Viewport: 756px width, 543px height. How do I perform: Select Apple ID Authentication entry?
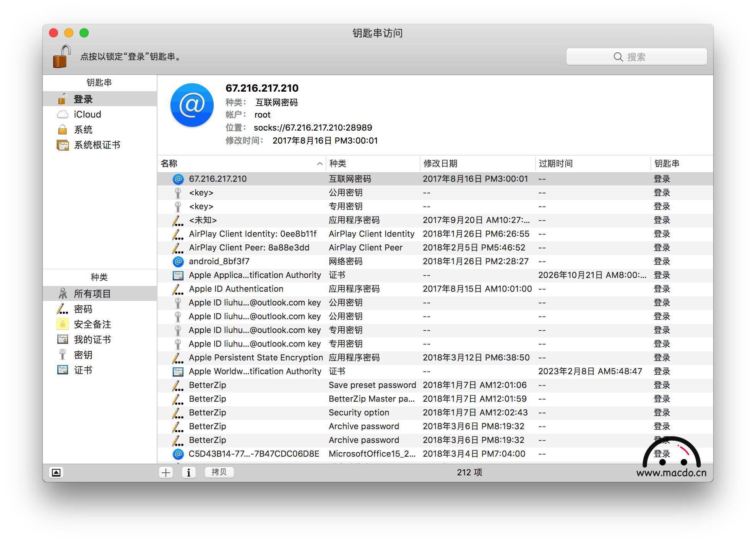click(236, 289)
